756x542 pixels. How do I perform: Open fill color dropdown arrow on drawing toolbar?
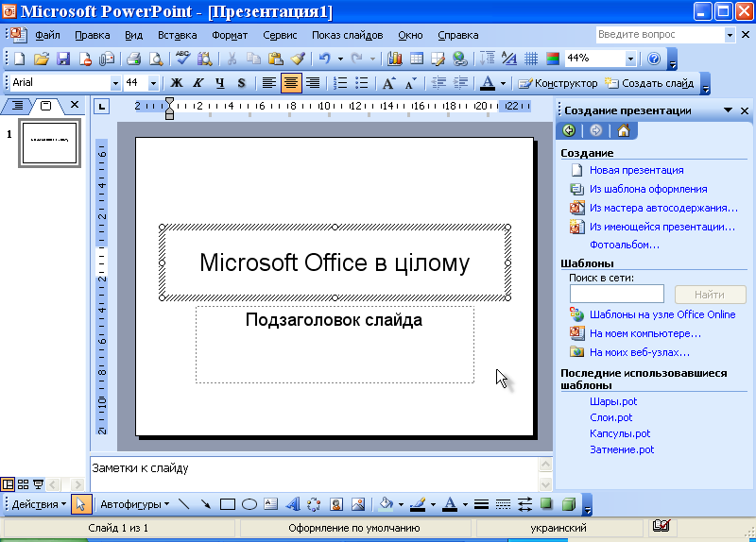401,504
